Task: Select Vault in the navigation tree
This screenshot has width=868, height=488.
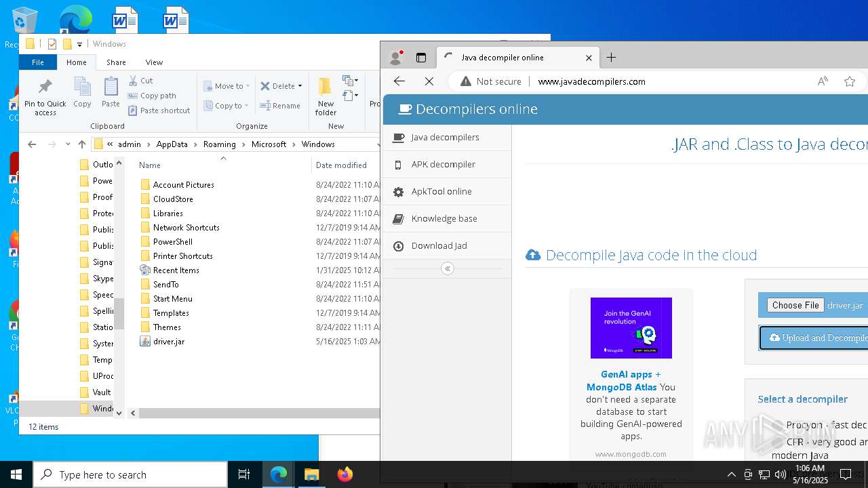Action: [101, 392]
